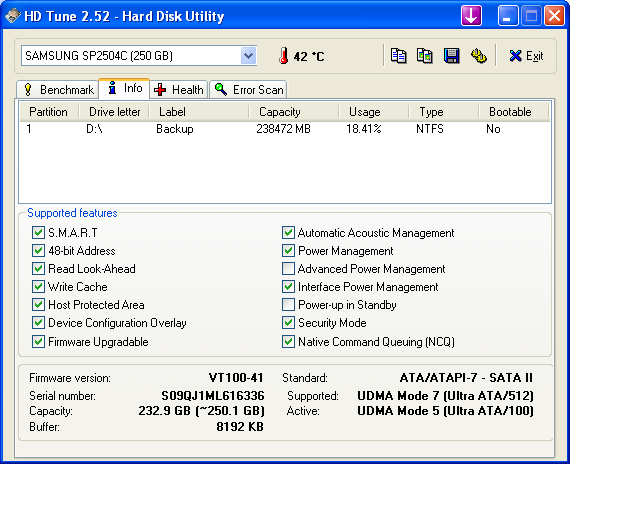
Task: Switch to the Benchmark tab
Action: (58, 89)
